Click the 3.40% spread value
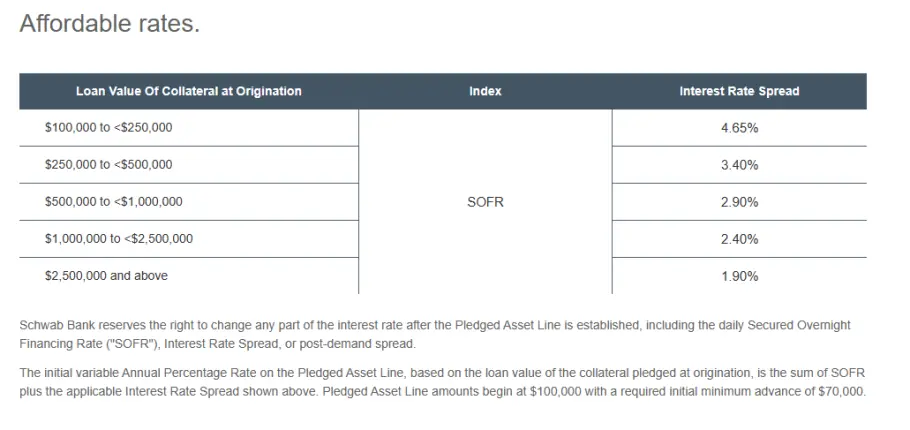Image resolution: width=910 pixels, height=430 pixels. coord(739,165)
